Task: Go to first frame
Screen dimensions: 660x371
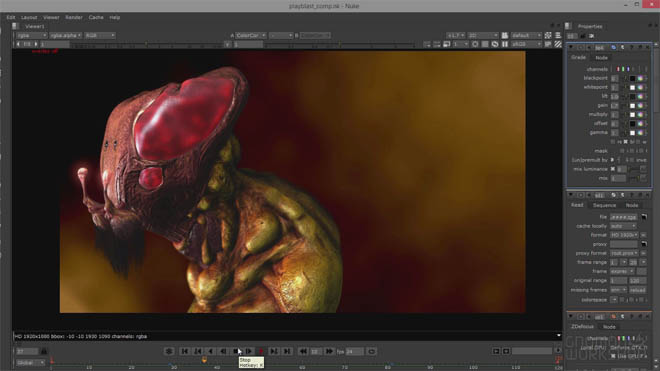Action: tap(184, 351)
